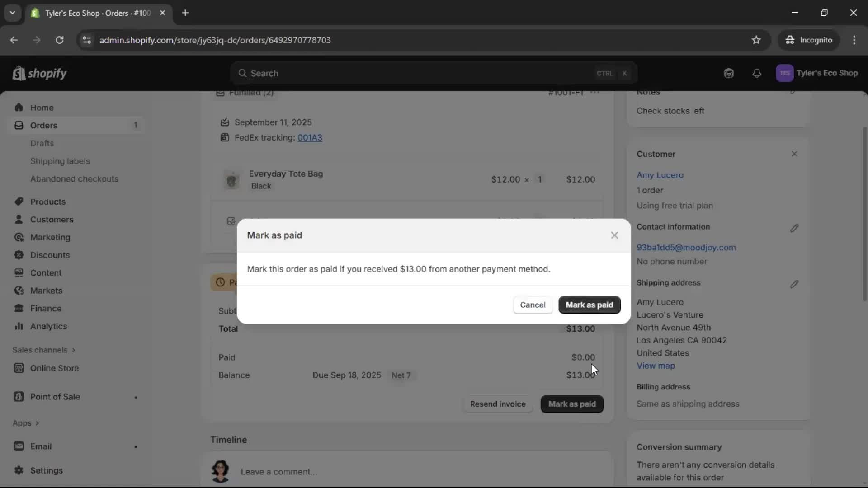Go to Drafts under Orders
Viewport: 868px width, 488px height.
[x=42, y=143]
